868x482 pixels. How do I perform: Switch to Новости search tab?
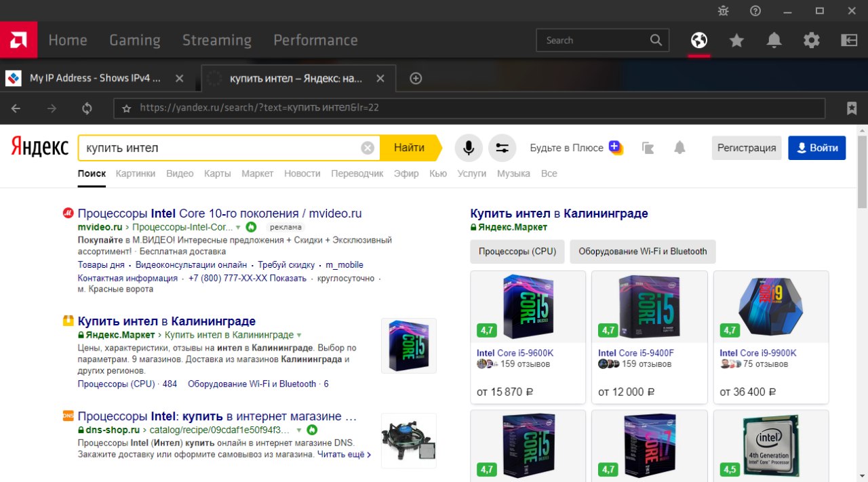[x=302, y=174]
